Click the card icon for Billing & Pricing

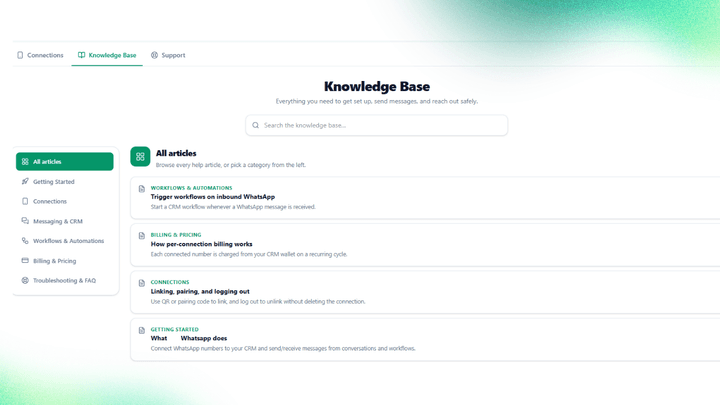pos(25,260)
